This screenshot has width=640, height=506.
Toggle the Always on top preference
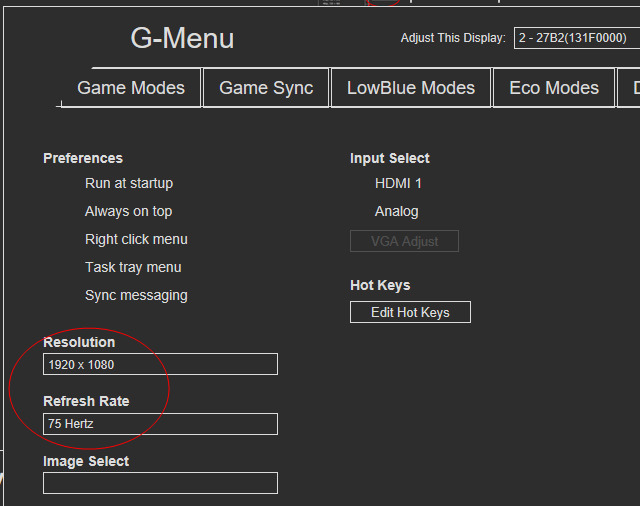click(129, 211)
